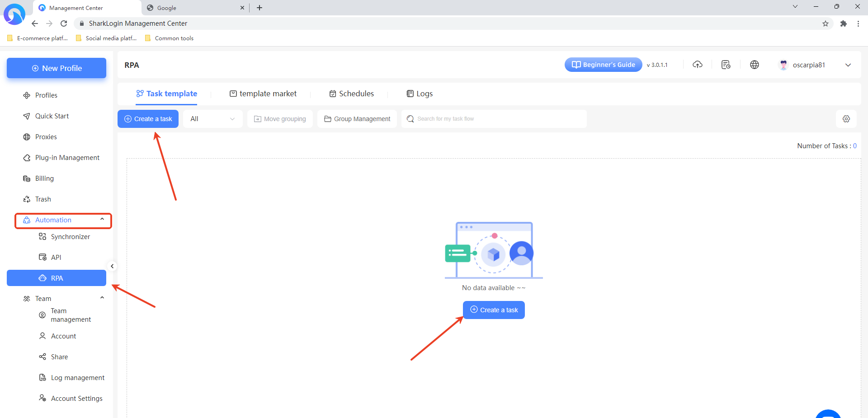
Task: Switch to the Schedules tab
Action: (352, 94)
